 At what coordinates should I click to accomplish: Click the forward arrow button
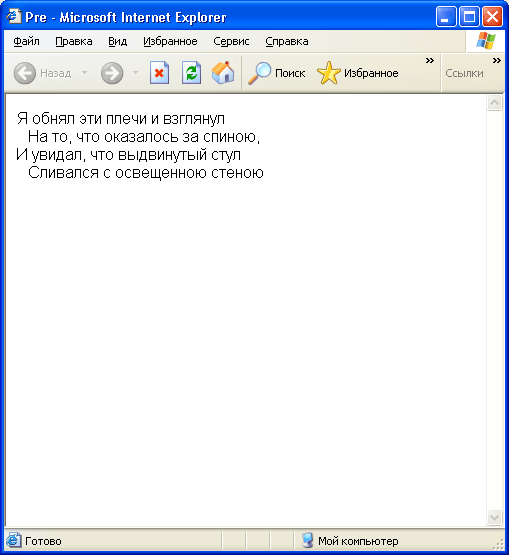pyautogui.click(x=112, y=73)
